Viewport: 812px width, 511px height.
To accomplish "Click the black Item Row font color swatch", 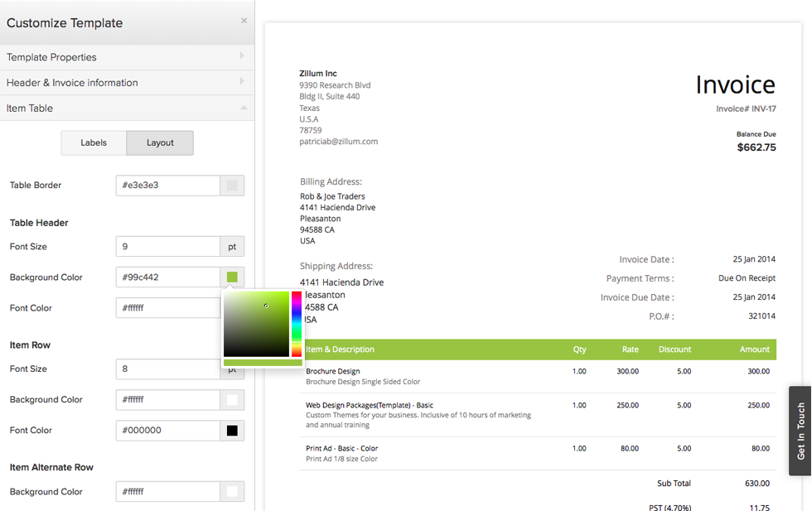I will pyautogui.click(x=232, y=431).
